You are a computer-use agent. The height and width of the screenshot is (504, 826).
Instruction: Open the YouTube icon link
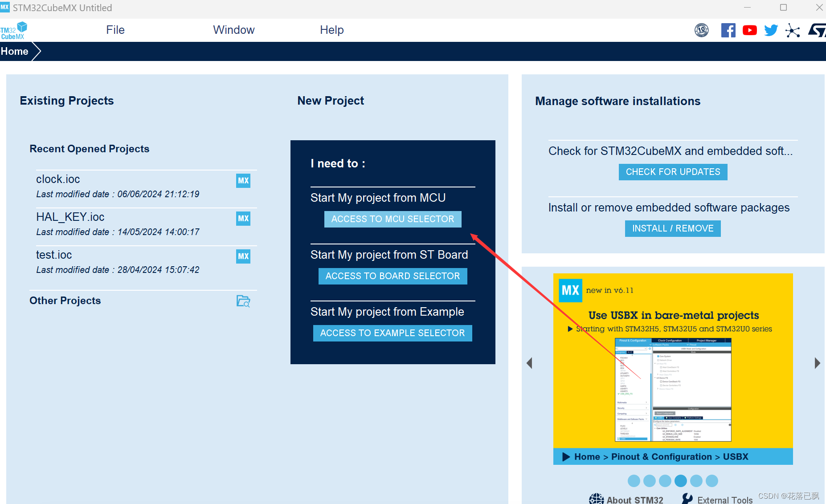point(750,30)
